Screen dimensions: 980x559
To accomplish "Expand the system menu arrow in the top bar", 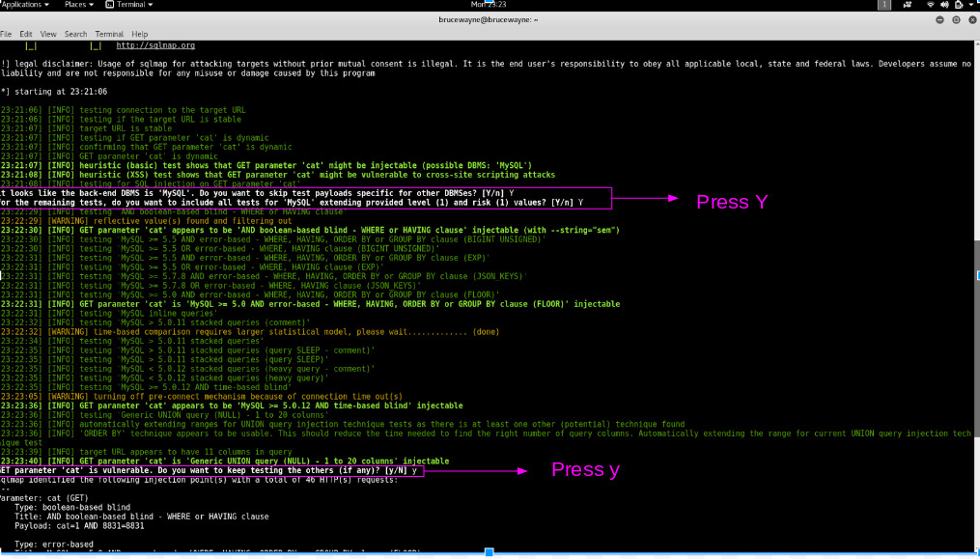I will tap(969, 5).
